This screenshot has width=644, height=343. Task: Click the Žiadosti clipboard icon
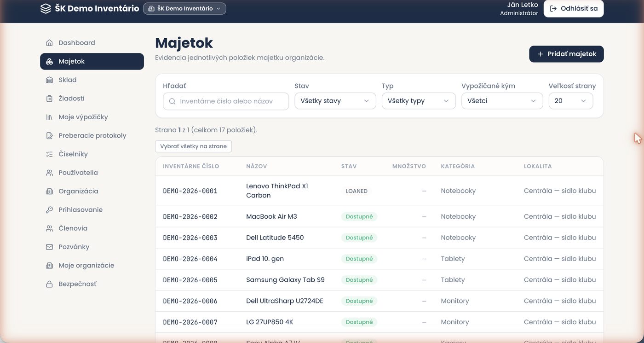49,99
